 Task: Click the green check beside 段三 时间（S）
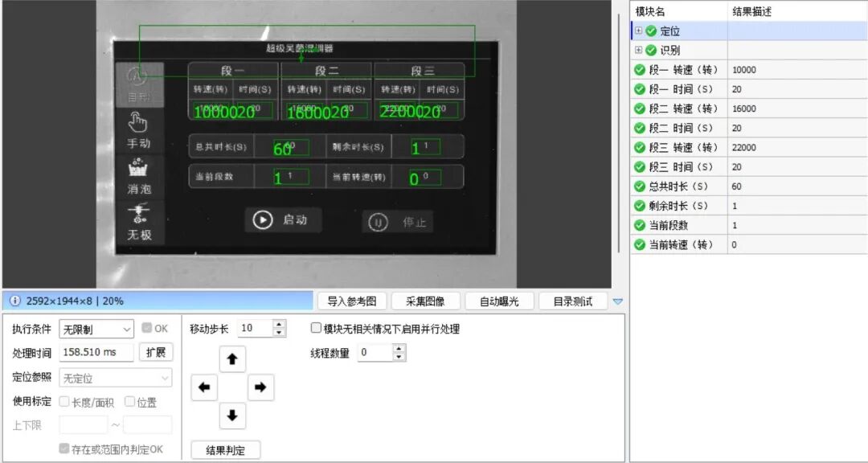[x=640, y=166]
